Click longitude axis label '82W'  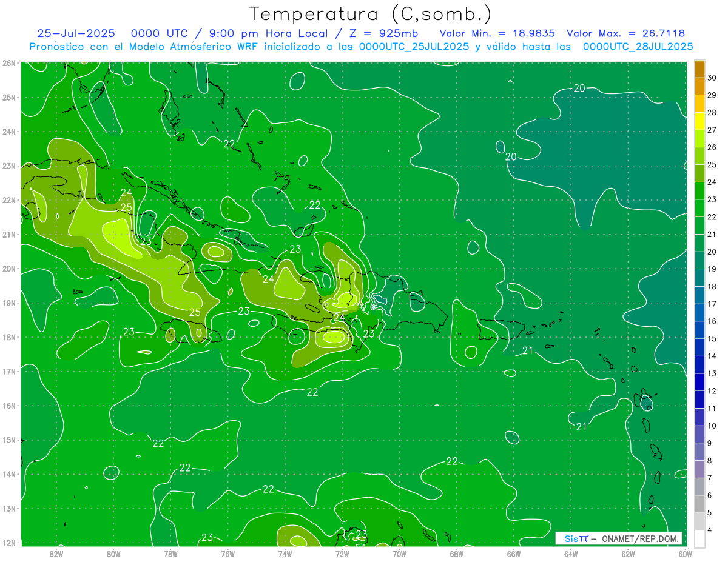click(x=56, y=553)
